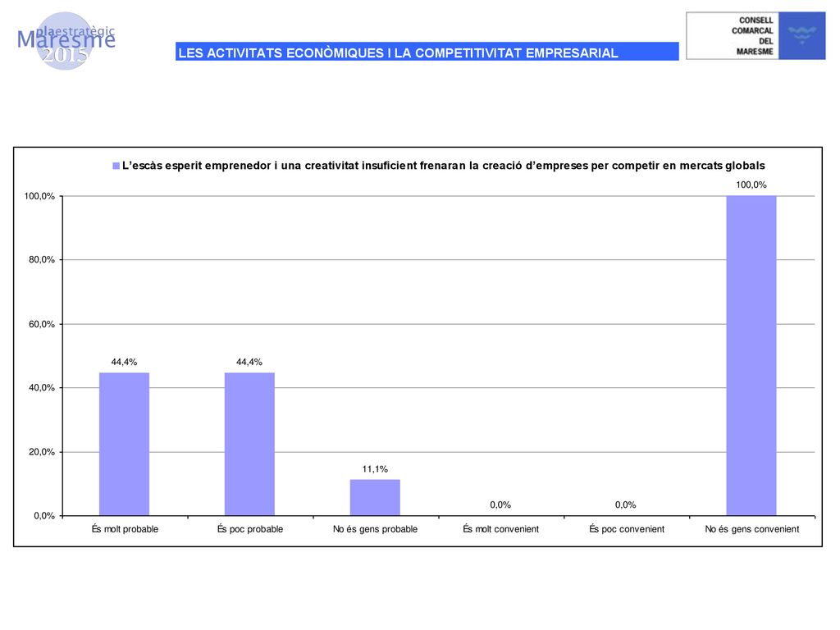840x630 pixels.
Task: Click the És poc convenient axis label
Action: 627,529
